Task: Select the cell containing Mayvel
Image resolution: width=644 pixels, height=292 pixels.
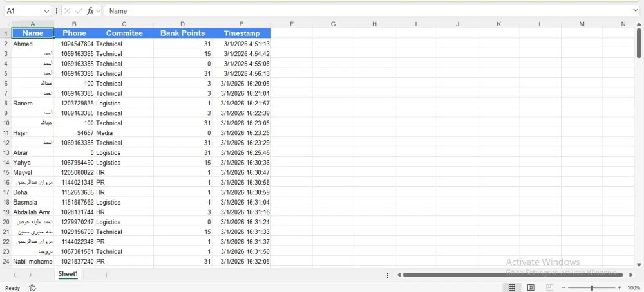Action: (33, 172)
